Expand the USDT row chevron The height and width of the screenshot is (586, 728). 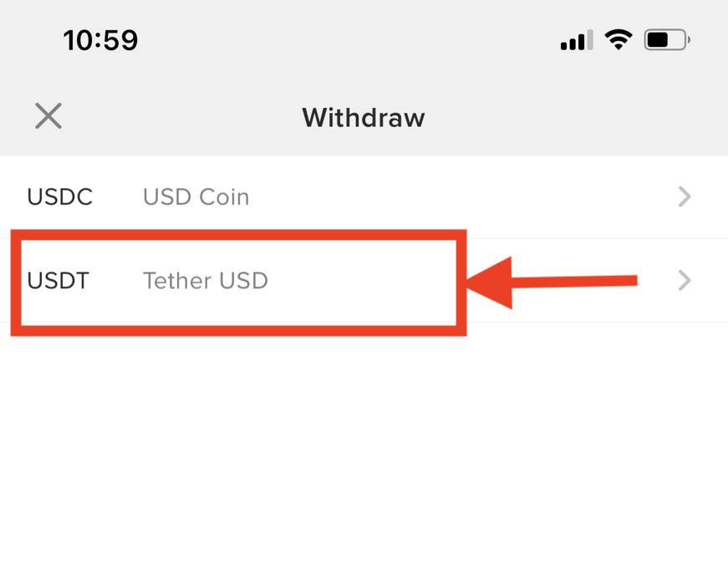[x=685, y=281]
